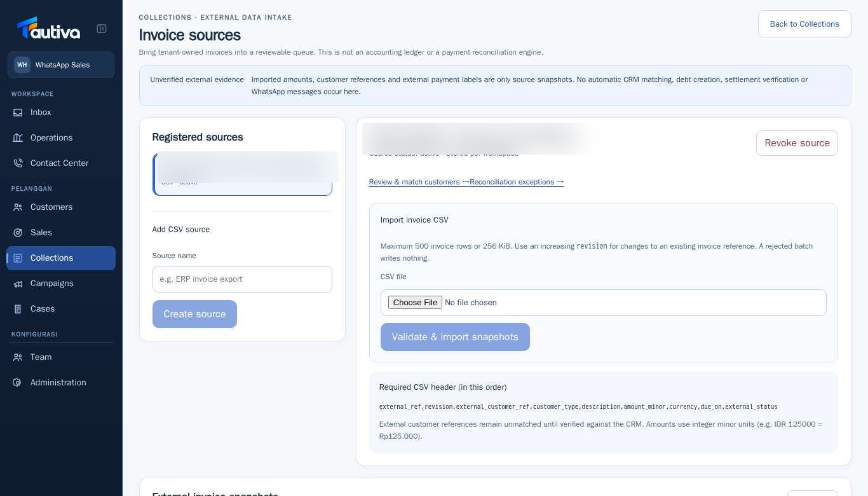868x496 pixels.
Task: Click the WH workspace avatar badge
Action: tap(22, 65)
